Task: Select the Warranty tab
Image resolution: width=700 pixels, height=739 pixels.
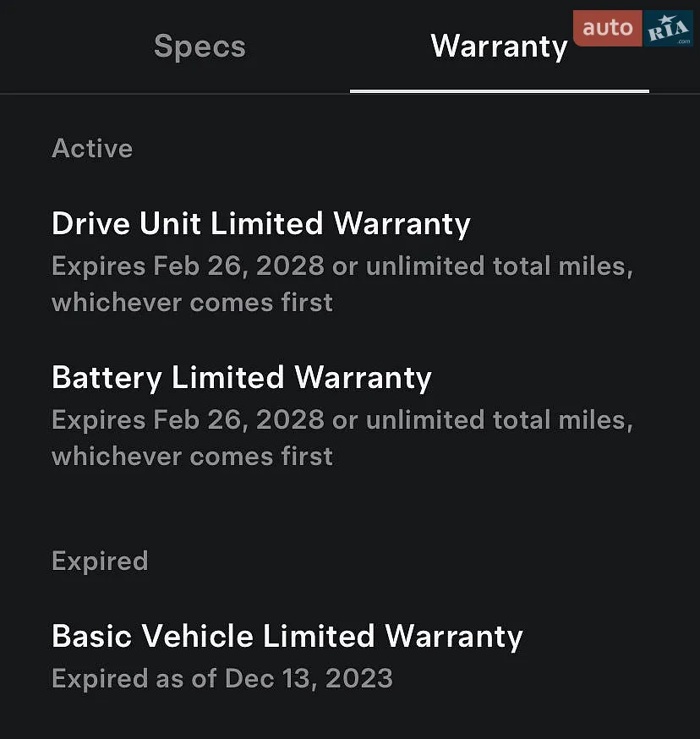Action: (x=499, y=47)
